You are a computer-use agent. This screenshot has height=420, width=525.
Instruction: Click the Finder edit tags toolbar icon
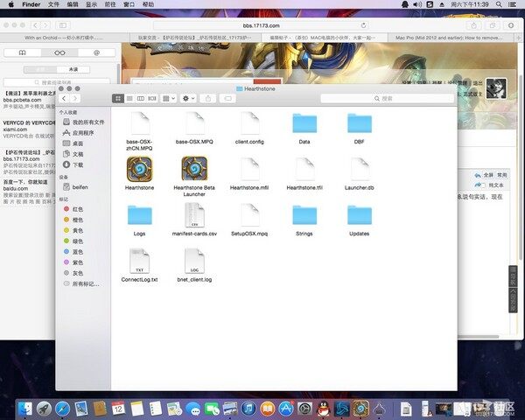pyautogui.click(x=227, y=99)
